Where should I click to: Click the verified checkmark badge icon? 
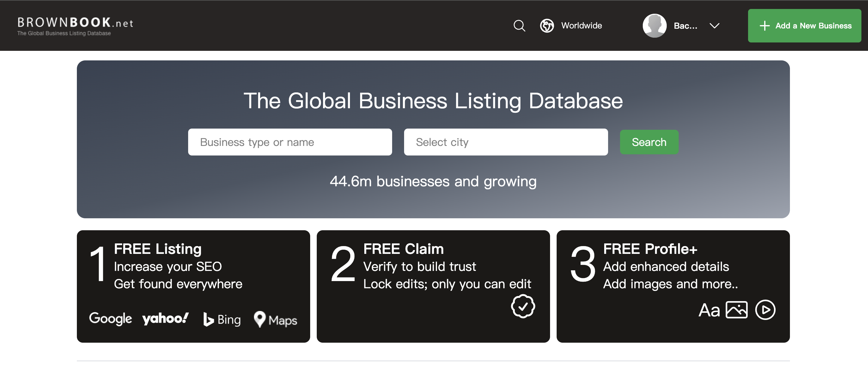[523, 306]
